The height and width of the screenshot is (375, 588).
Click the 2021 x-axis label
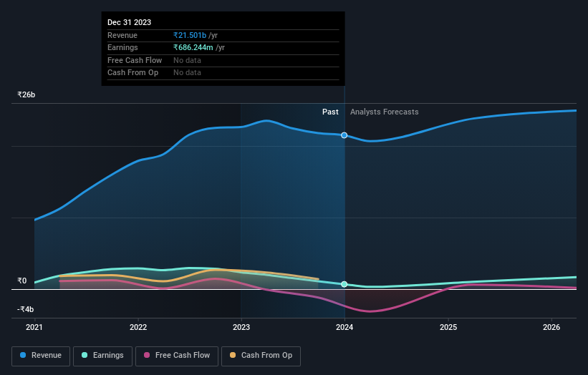(x=34, y=328)
